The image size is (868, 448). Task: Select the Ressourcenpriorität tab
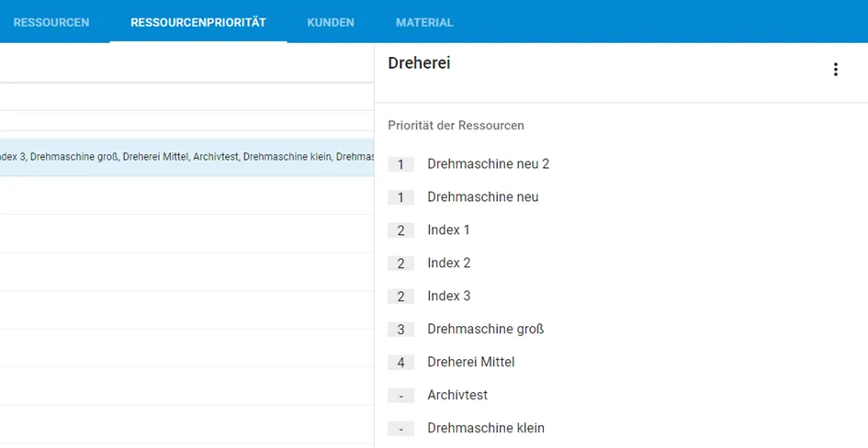(x=198, y=23)
